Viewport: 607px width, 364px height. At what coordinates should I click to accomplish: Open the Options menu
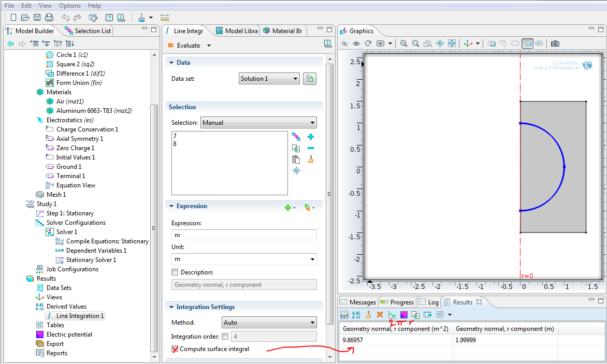[69, 6]
